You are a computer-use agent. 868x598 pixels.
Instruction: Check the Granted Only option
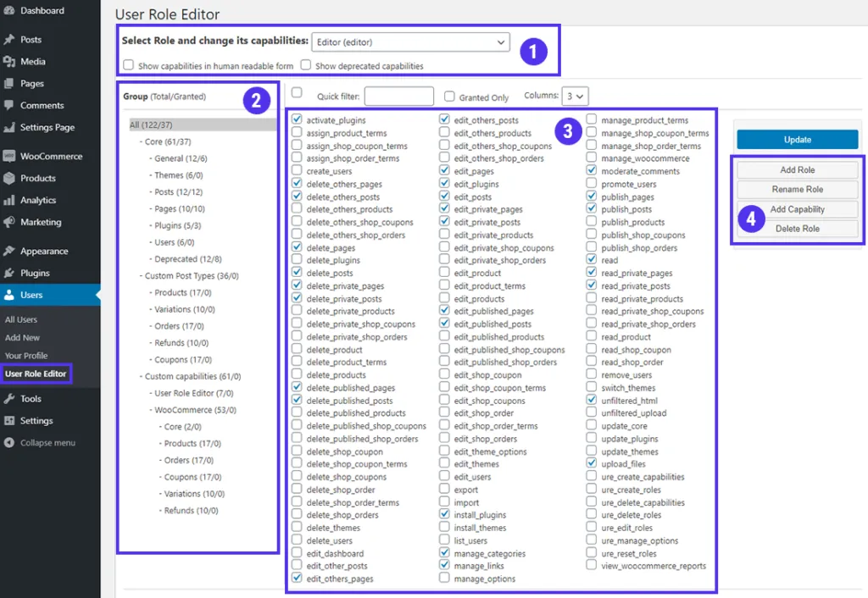click(x=448, y=96)
